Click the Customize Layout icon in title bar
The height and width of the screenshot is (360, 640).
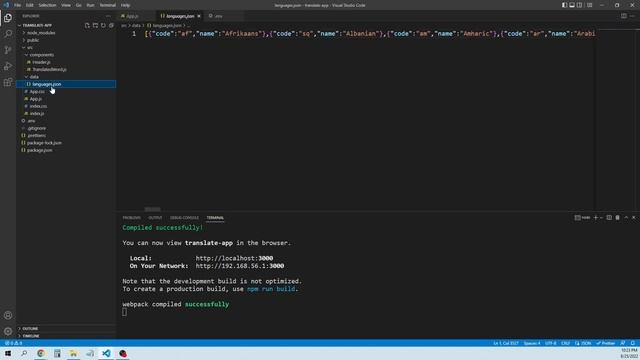pos(589,5)
